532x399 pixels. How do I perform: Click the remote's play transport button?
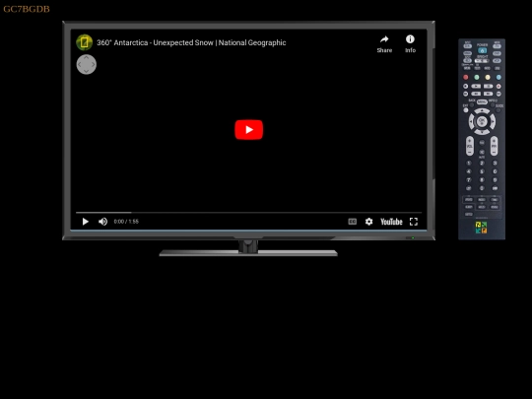click(476, 86)
